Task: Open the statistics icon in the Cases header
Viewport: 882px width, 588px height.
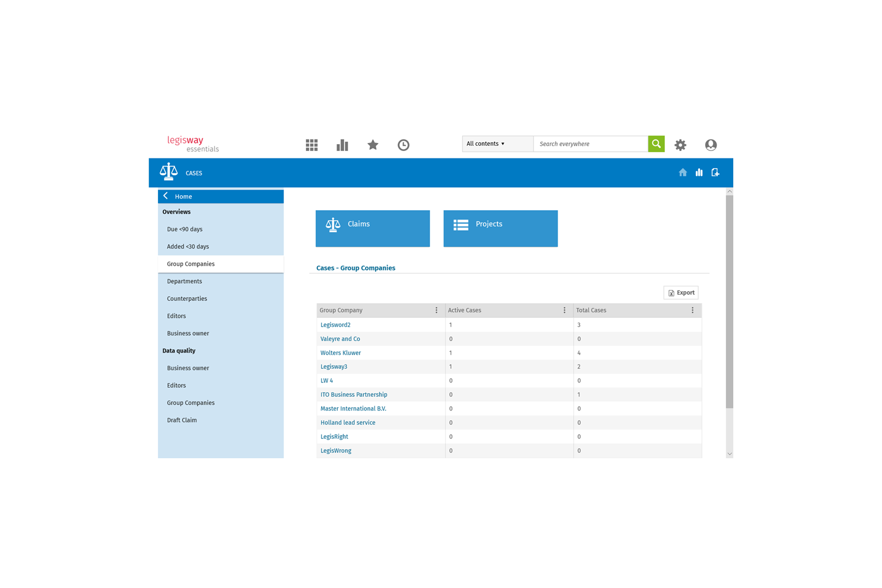Action: pyautogui.click(x=699, y=172)
